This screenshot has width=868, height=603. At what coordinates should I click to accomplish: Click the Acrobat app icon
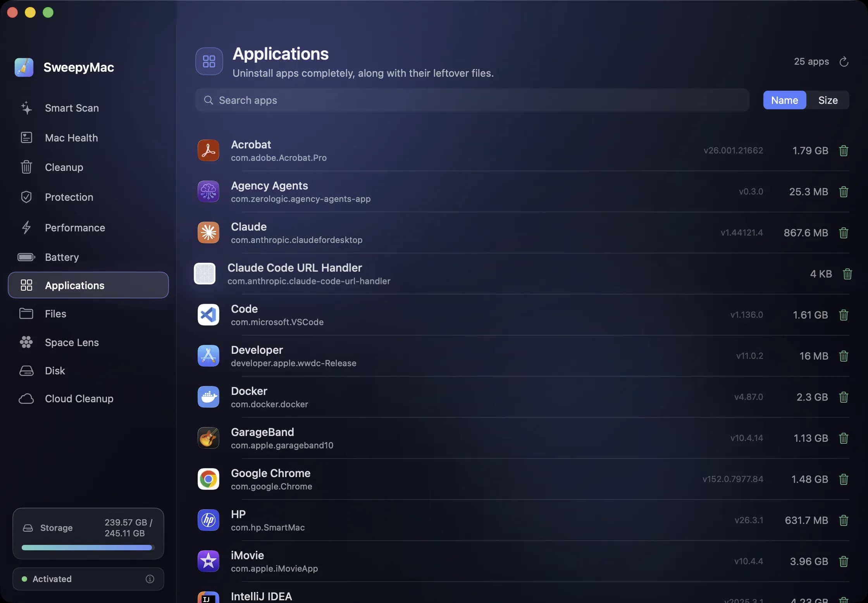(x=208, y=150)
